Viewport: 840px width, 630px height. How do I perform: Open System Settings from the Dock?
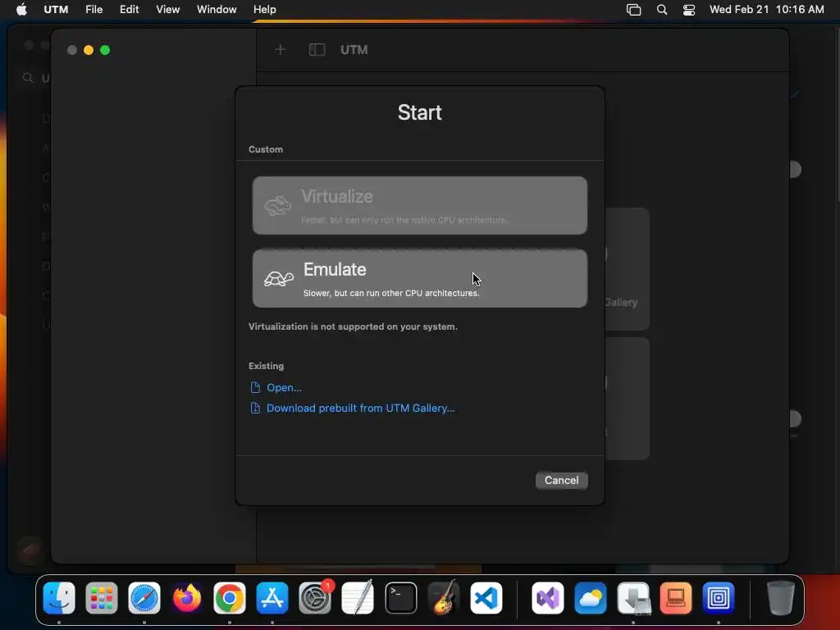(x=315, y=598)
